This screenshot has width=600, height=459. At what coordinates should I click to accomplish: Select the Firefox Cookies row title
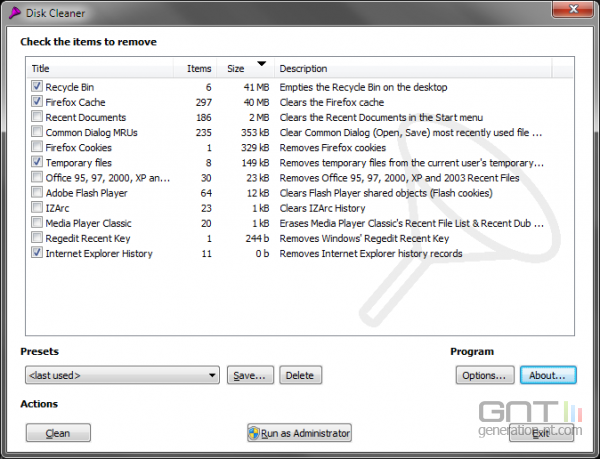[x=78, y=148]
